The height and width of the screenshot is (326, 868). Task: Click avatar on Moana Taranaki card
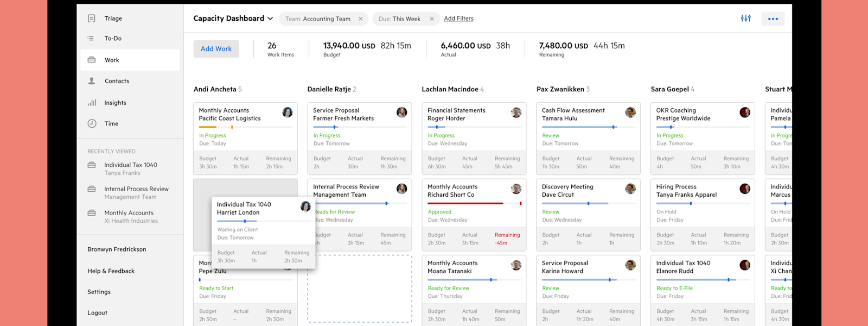pos(516,265)
